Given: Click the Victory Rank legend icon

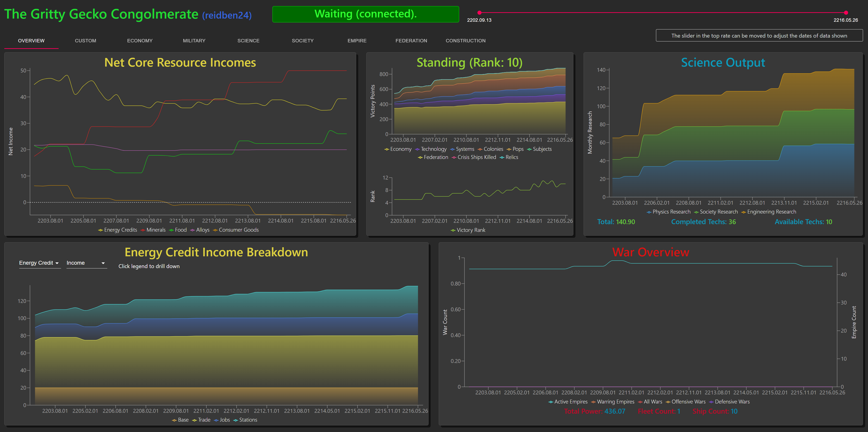Looking at the screenshot, I should 453,230.
